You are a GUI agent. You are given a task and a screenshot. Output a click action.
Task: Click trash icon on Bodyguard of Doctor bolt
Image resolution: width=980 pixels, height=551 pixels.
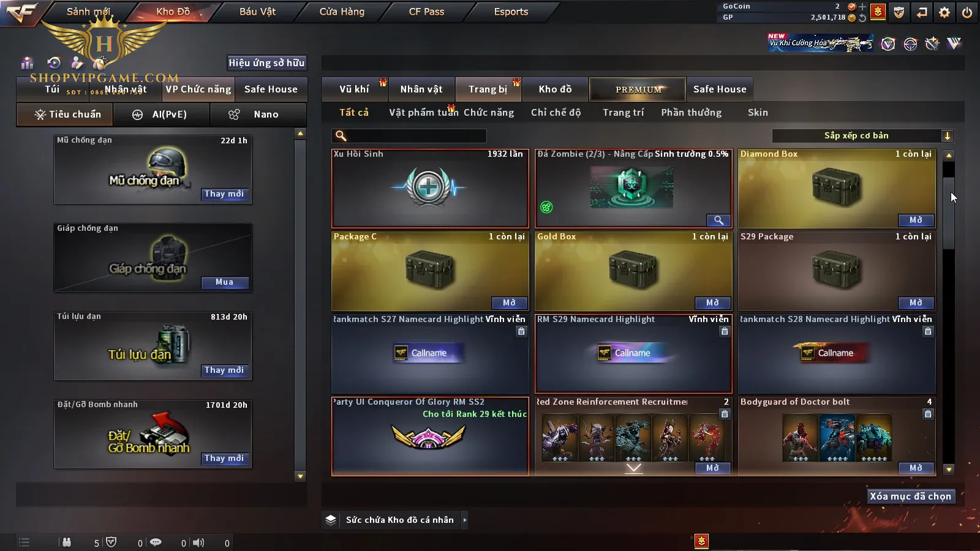[928, 414]
